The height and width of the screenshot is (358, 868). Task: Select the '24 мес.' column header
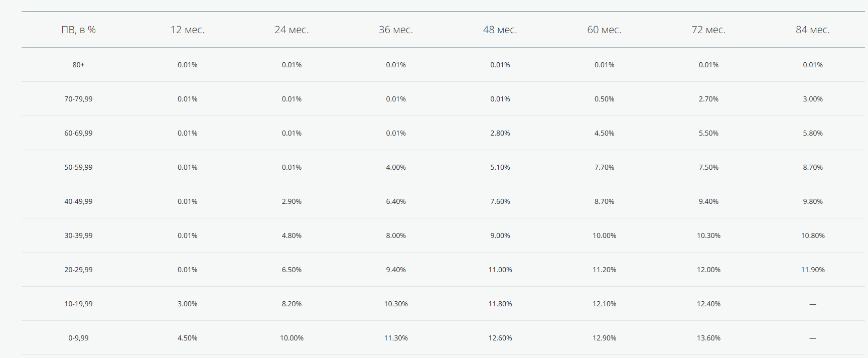[x=292, y=30]
